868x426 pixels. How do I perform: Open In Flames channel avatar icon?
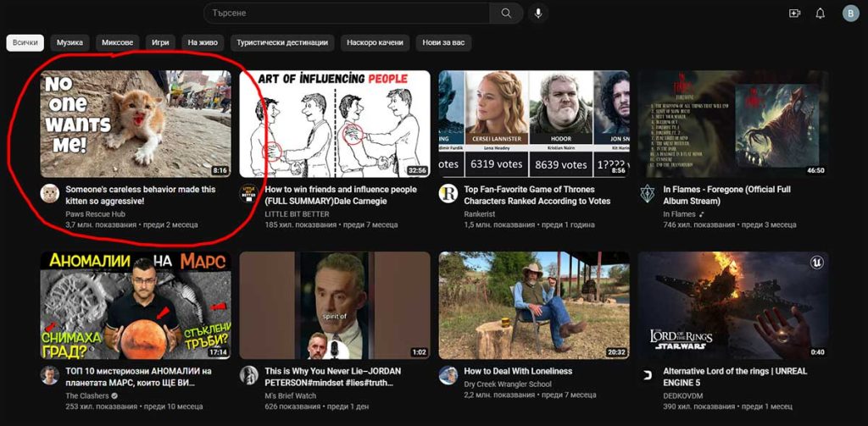pyautogui.click(x=647, y=193)
